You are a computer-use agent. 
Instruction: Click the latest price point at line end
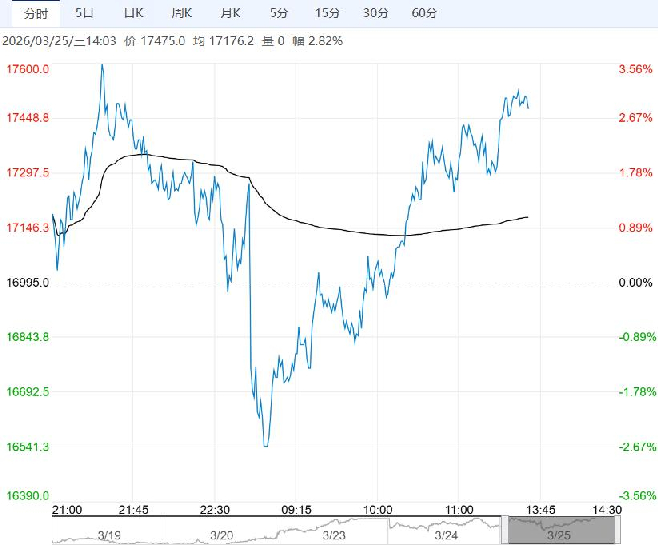coord(528,108)
